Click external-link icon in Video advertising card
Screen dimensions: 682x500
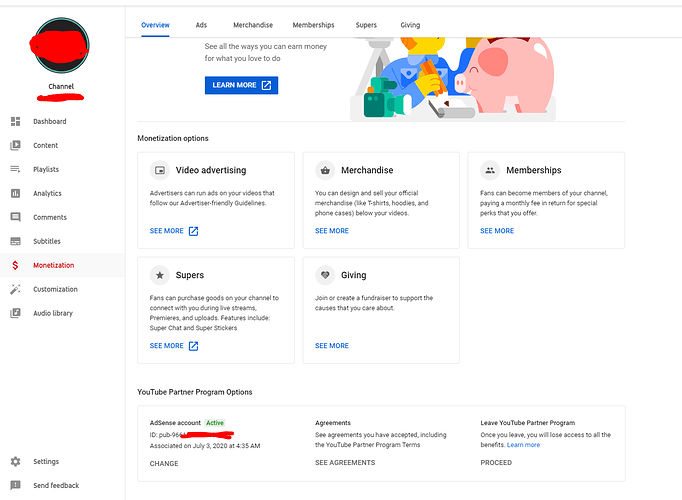point(194,231)
